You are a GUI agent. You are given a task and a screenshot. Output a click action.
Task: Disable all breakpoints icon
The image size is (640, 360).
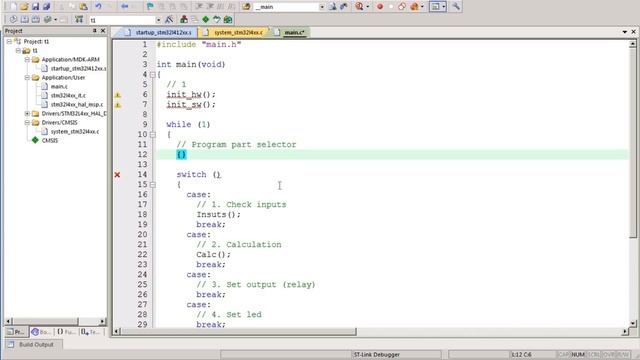tap(402, 7)
